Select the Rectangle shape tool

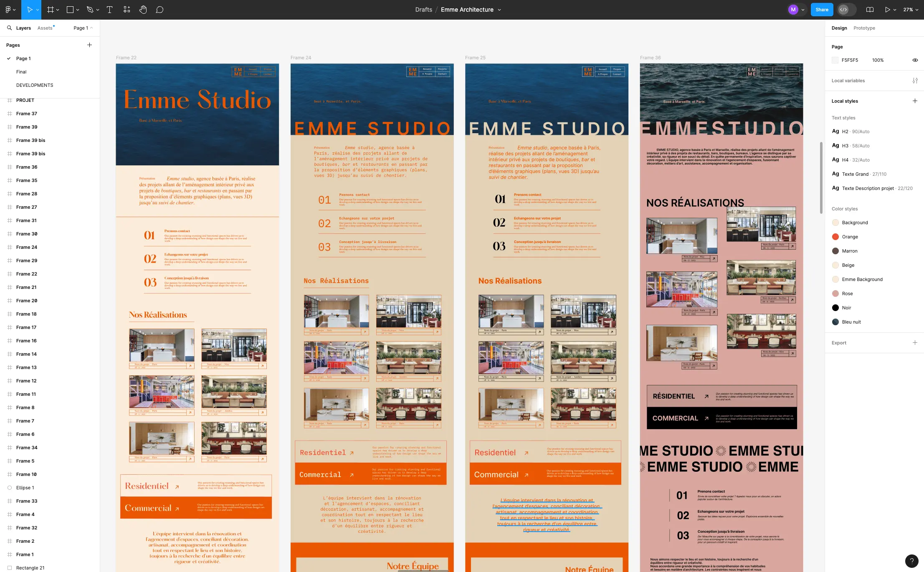point(70,10)
